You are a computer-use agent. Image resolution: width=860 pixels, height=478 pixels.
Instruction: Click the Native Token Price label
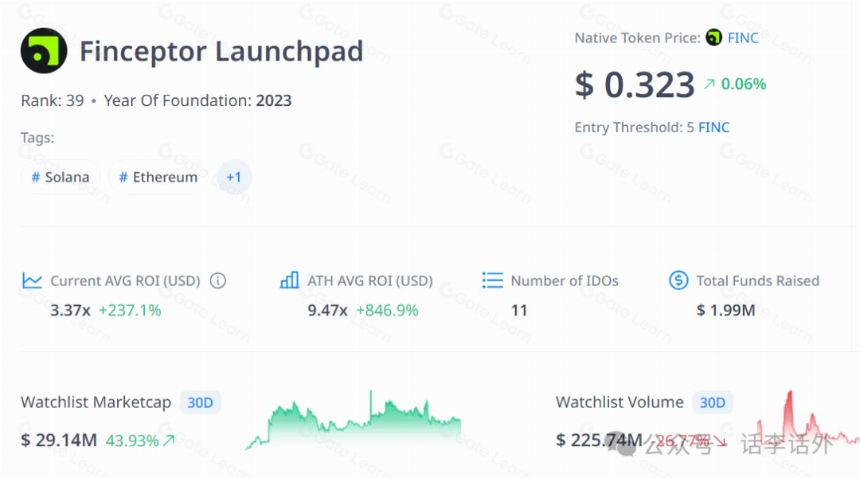(637, 38)
